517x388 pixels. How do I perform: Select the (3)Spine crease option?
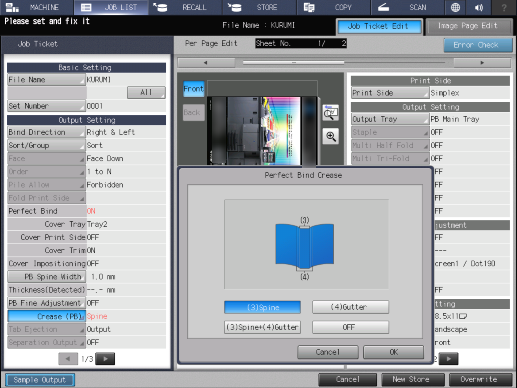point(263,307)
